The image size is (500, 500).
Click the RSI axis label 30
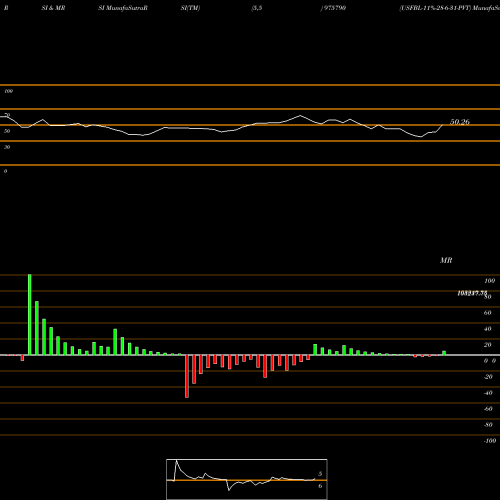click(x=7, y=147)
